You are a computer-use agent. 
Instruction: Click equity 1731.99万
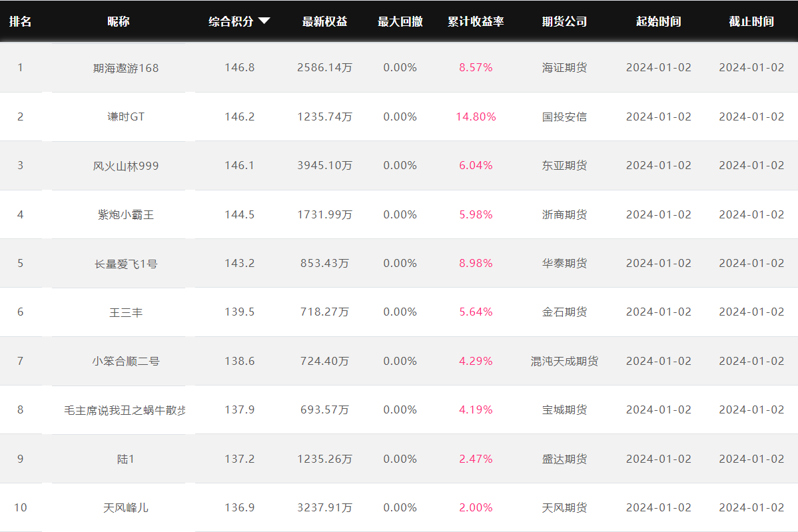[x=324, y=214]
